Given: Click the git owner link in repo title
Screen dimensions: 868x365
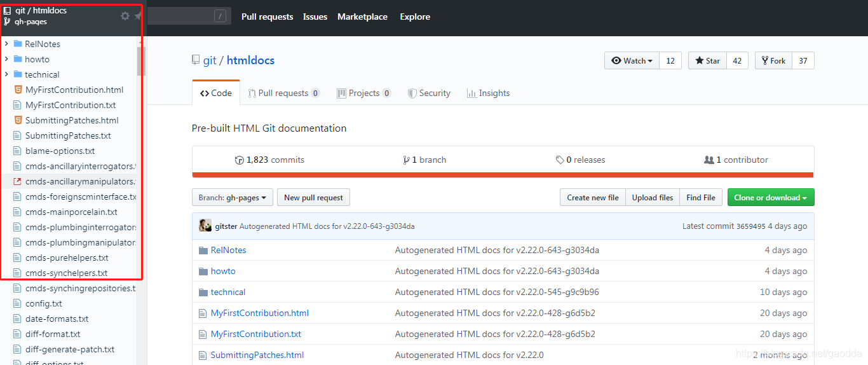Looking at the screenshot, I should click(210, 60).
